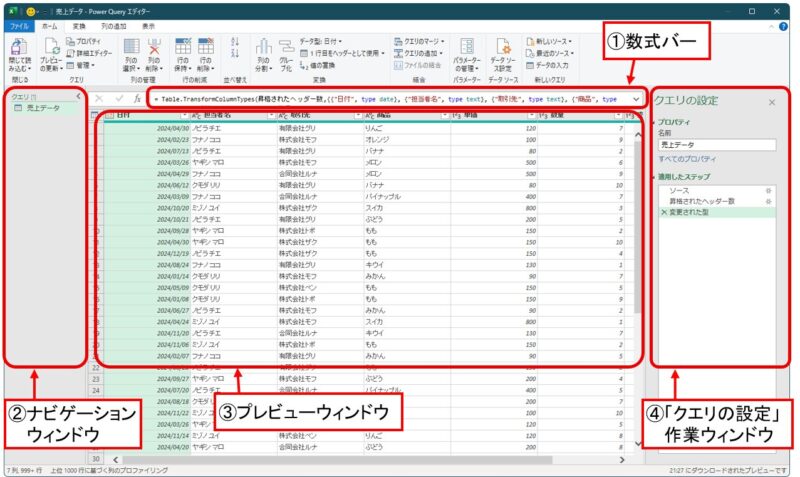Sort ascending using the top sort icon
The image size is (800, 477).
pyautogui.click(x=235, y=42)
